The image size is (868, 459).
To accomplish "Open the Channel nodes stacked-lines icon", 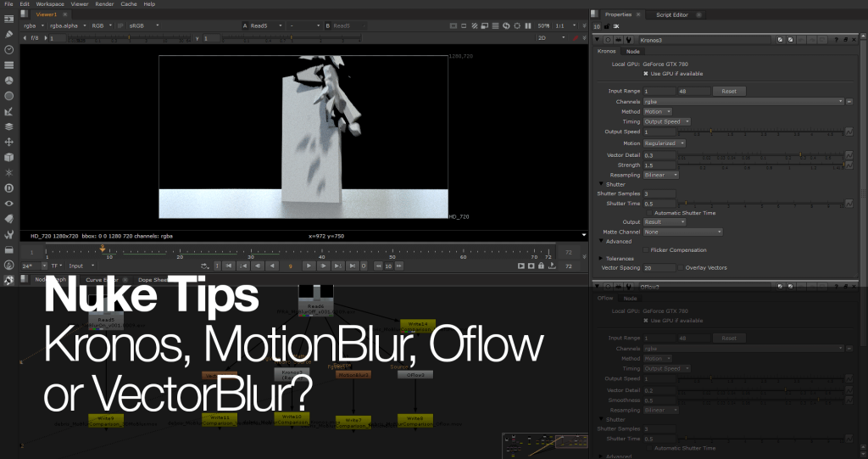I will pos(8,64).
